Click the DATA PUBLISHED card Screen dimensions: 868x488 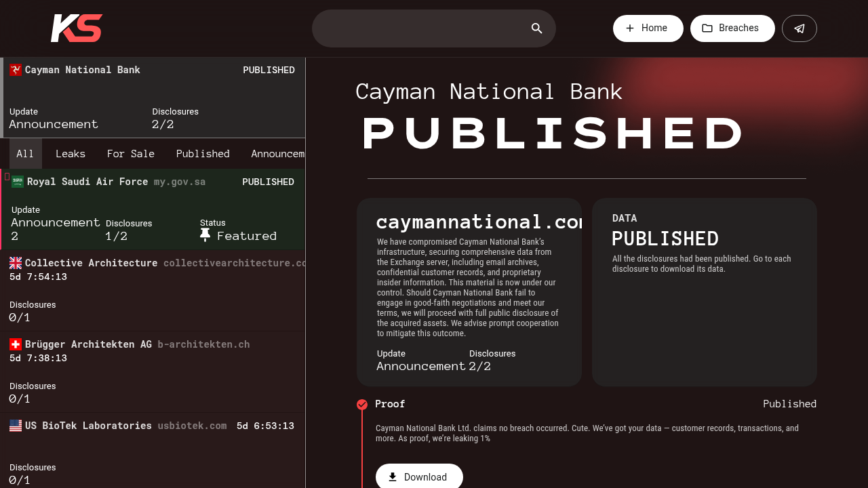705,292
